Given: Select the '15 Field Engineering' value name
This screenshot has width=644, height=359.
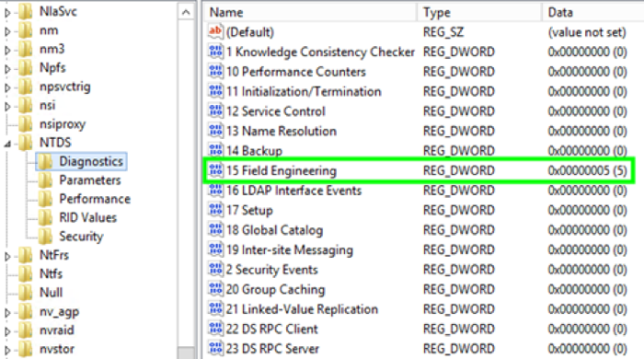Looking at the screenshot, I should (x=281, y=170).
